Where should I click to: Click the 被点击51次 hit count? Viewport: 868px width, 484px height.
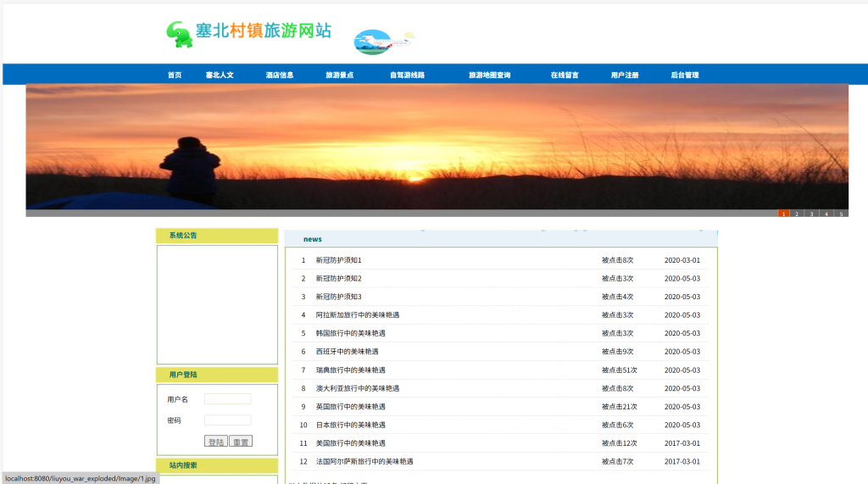pos(620,370)
